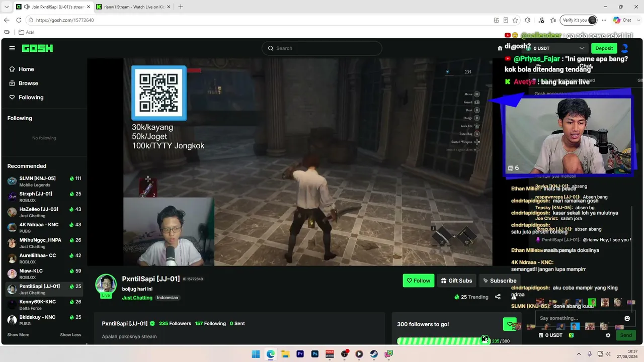Click the 235 Followers count

coord(175,324)
